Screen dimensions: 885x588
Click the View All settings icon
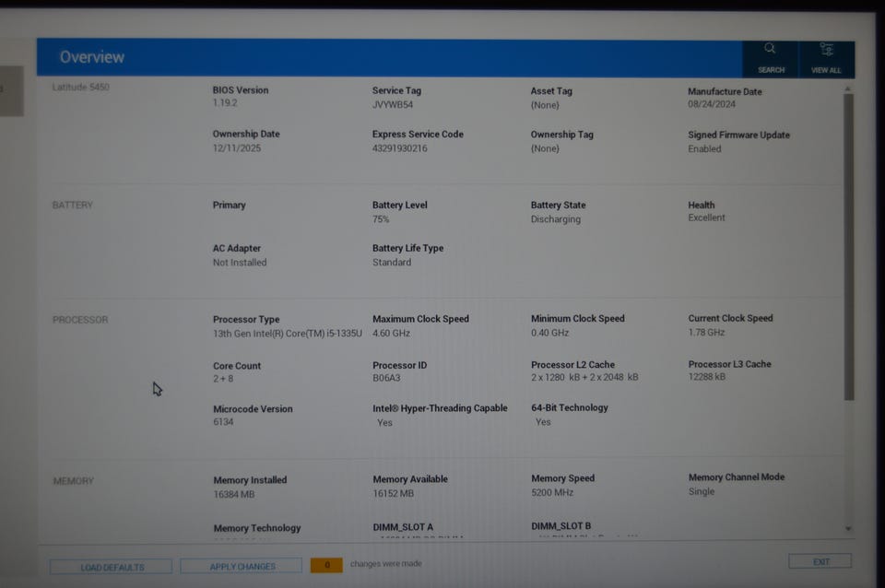(x=826, y=59)
